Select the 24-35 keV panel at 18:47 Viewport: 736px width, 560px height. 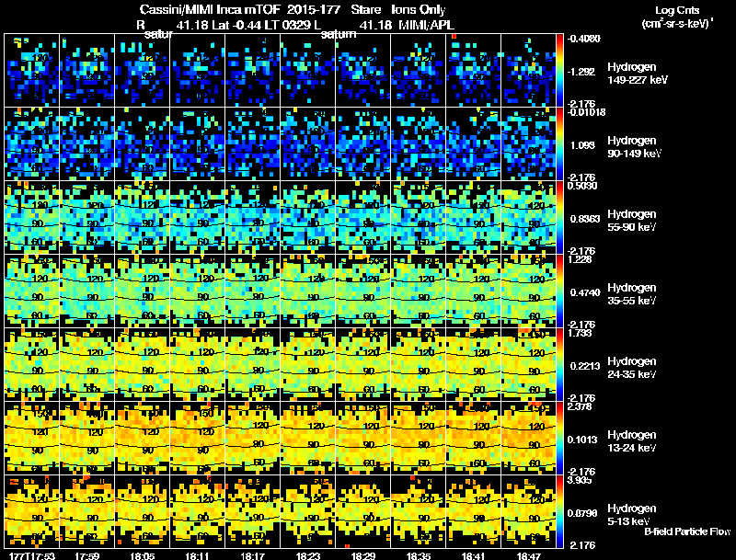pos(528,365)
